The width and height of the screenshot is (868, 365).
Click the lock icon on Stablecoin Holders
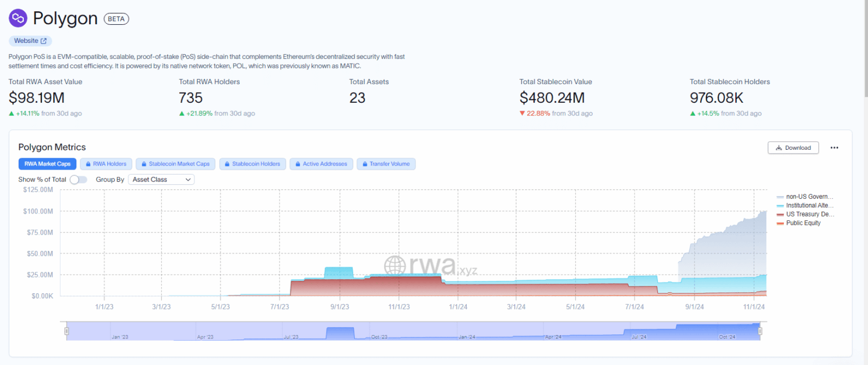tap(227, 164)
